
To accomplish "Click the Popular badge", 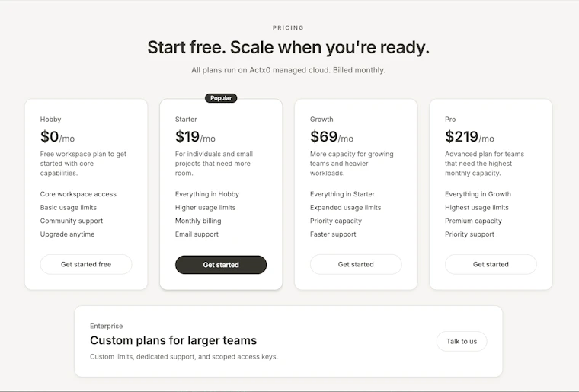I will [x=221, y=98].
